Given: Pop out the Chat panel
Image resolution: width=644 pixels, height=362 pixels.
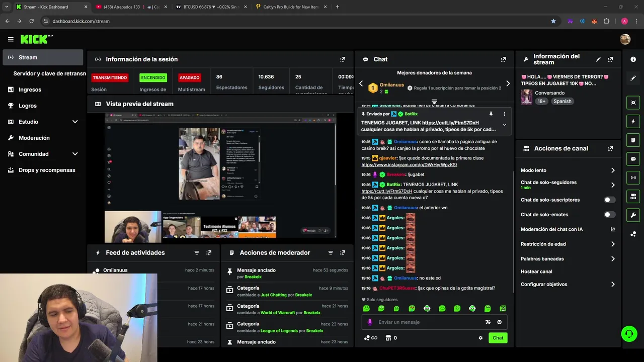Looking at the screenshot, I should tap(503, 59).
